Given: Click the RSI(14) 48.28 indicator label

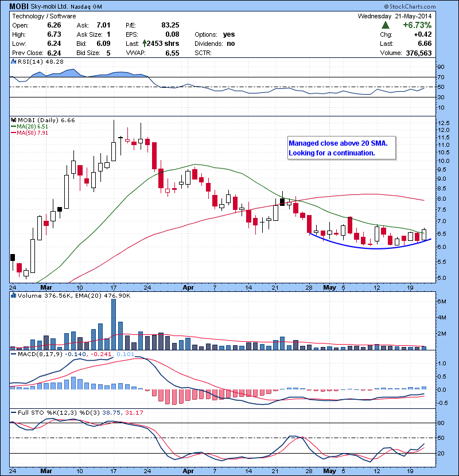Looking at the screenshot, I should [x=41, y=61].
